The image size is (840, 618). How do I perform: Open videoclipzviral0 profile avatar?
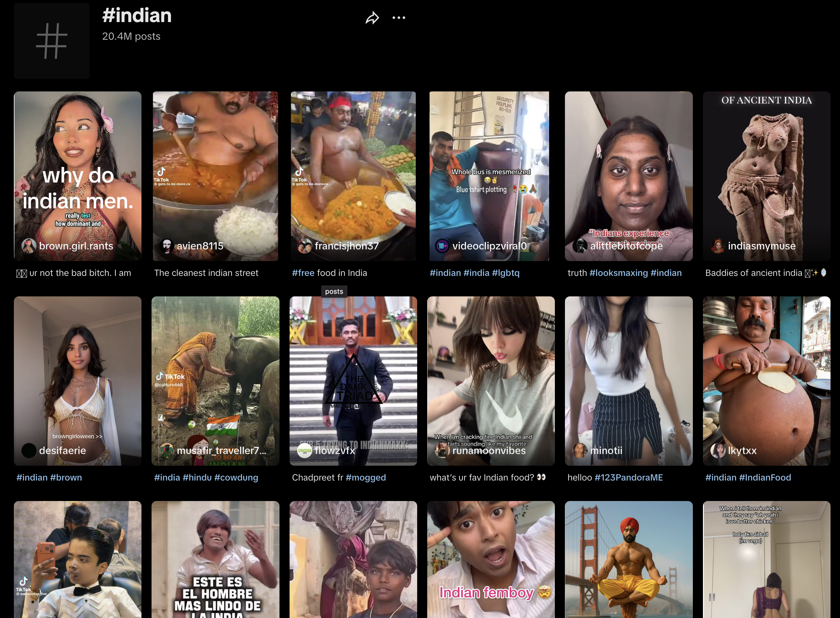click(x=442, y=246)
